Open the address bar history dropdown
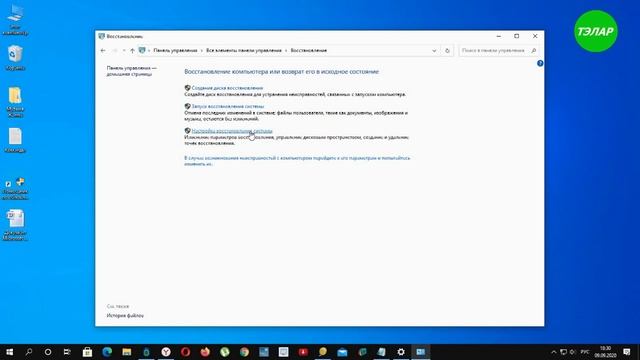Viewport: 640px width, 360px height. click(434, 51)
